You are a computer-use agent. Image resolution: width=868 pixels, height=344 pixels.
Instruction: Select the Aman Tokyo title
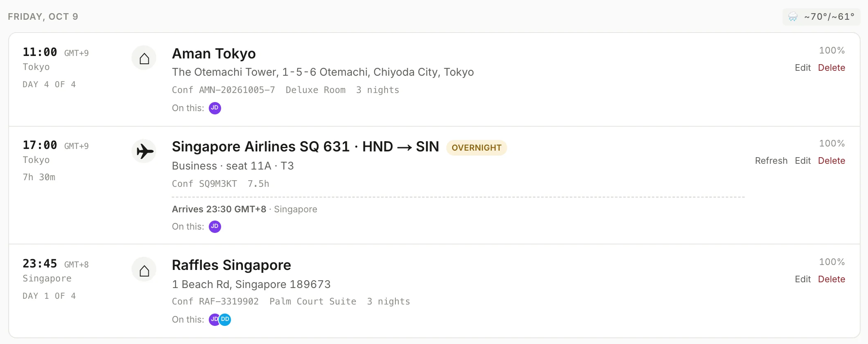point(214,54)
